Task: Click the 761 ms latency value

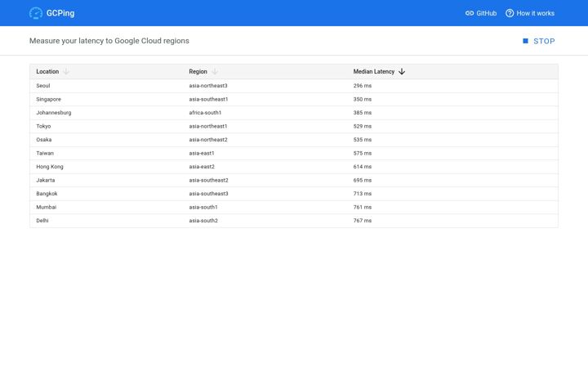Action: (363, 207)
